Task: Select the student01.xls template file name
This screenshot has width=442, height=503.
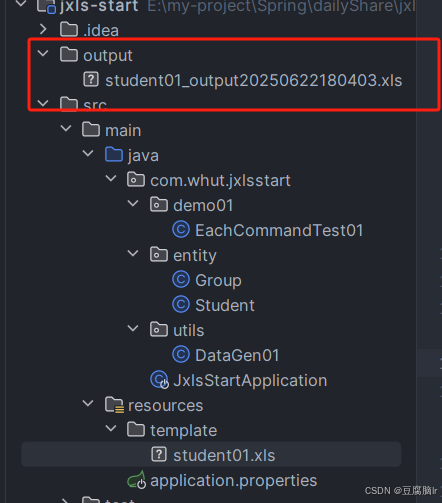Action: (x=224, y=455)
